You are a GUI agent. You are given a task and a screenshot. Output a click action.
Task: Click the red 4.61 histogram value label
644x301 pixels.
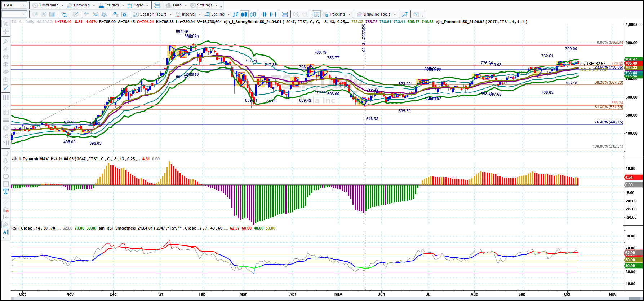[x=633, y=177]
